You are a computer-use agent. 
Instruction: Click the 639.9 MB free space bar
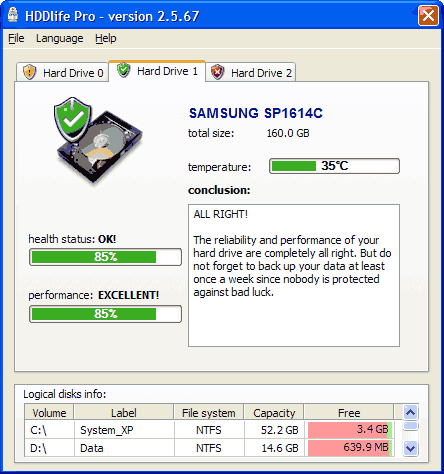point(350,448)
